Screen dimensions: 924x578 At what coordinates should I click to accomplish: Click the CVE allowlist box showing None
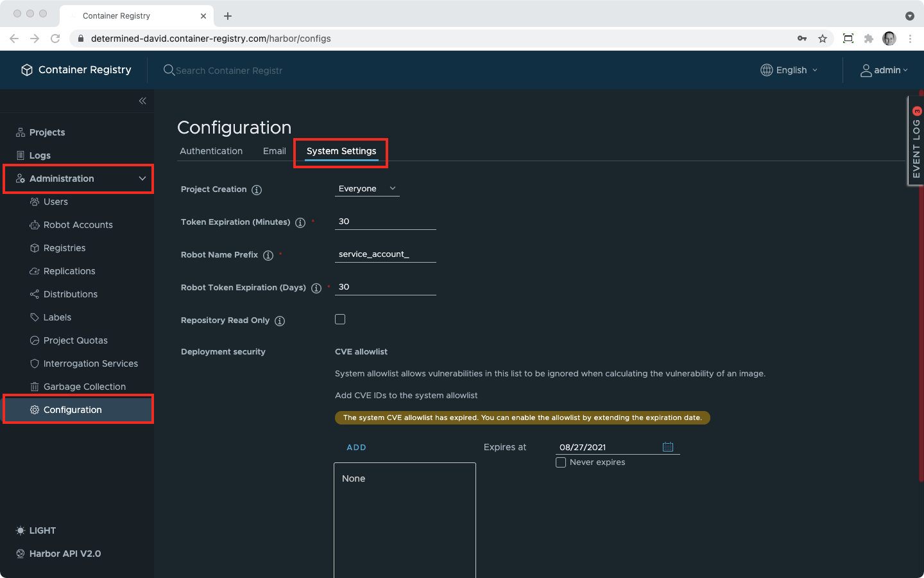pos(405,520)
